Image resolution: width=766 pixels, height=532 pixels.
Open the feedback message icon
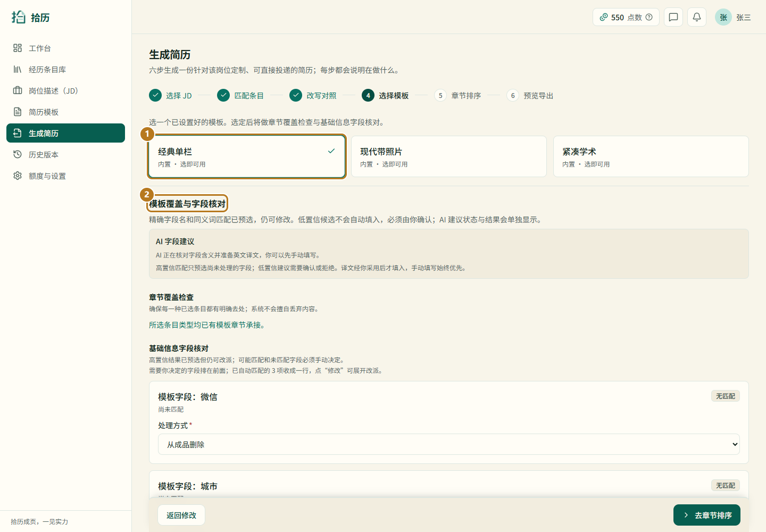(673, 17)
